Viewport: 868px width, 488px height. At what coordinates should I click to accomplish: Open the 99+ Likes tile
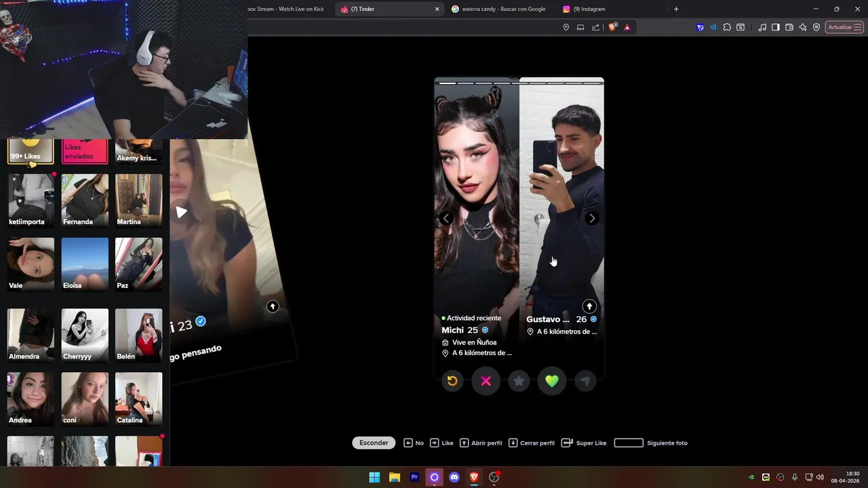[x=31, y=151]
